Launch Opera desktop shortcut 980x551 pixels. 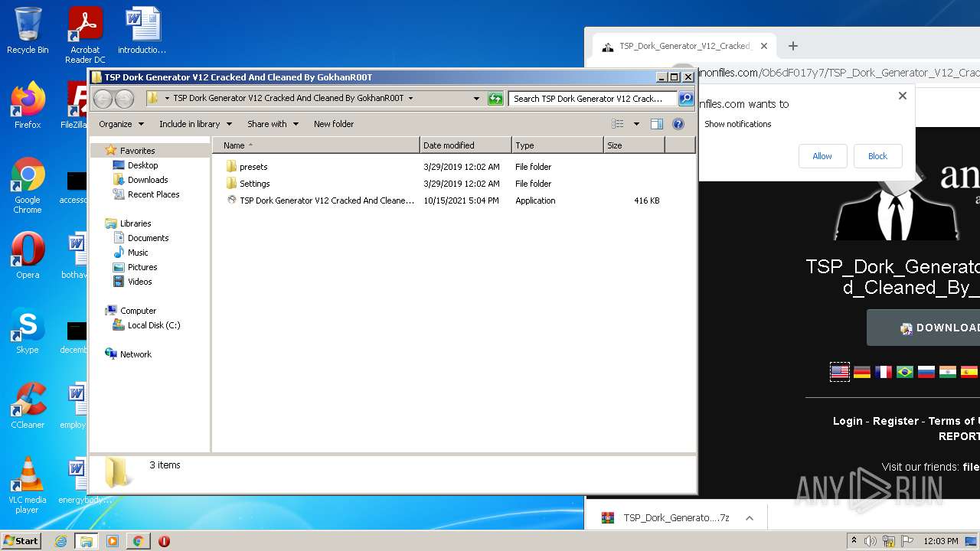click(28, 256)
